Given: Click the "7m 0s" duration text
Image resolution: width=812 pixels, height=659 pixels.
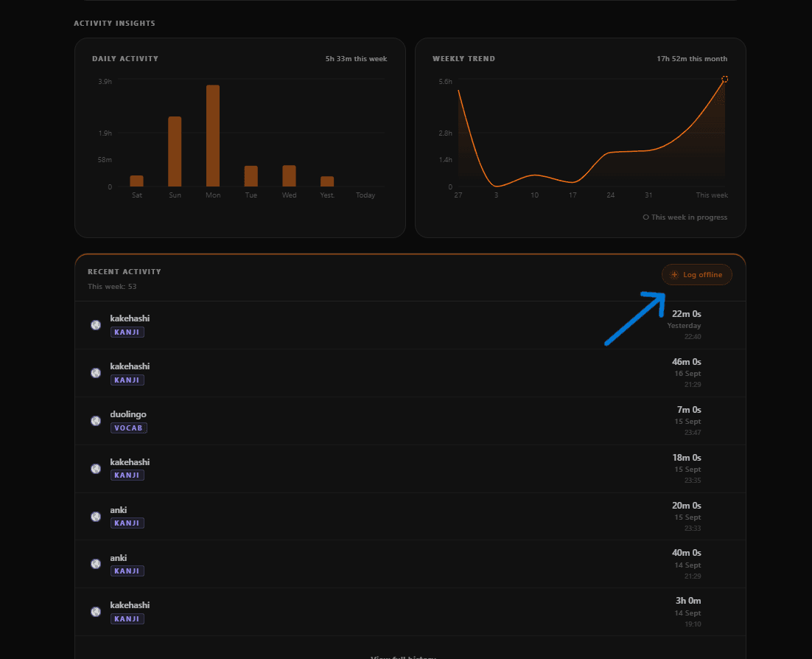Looking at the screenshot, I should click(689, 410).
